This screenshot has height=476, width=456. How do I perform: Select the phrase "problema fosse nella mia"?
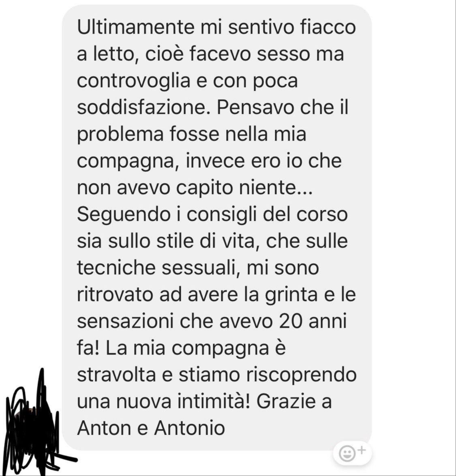191,134
